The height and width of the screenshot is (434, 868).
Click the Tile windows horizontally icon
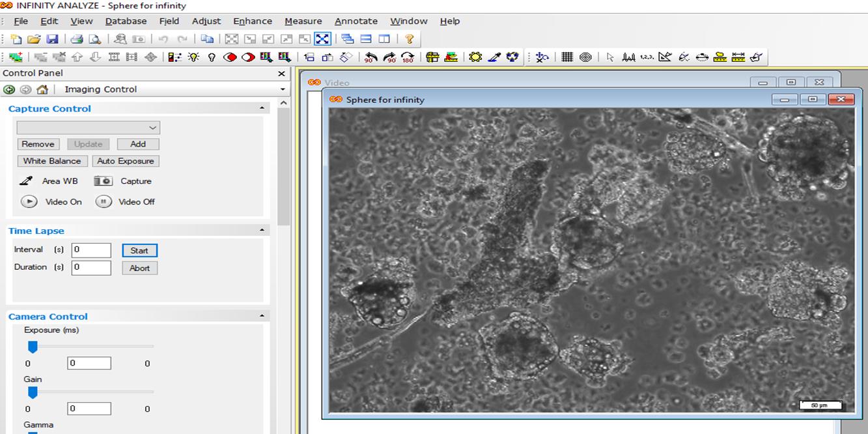[366, 39]
